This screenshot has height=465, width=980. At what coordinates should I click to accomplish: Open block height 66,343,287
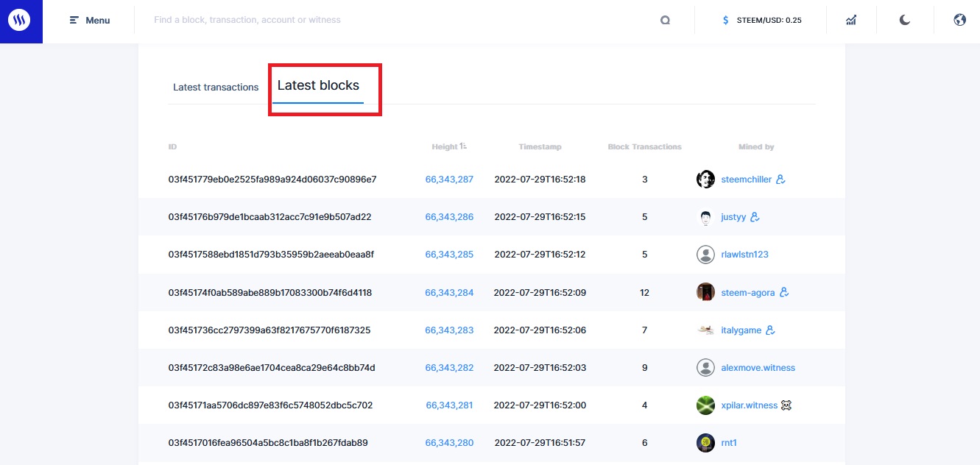click(449, 180)
